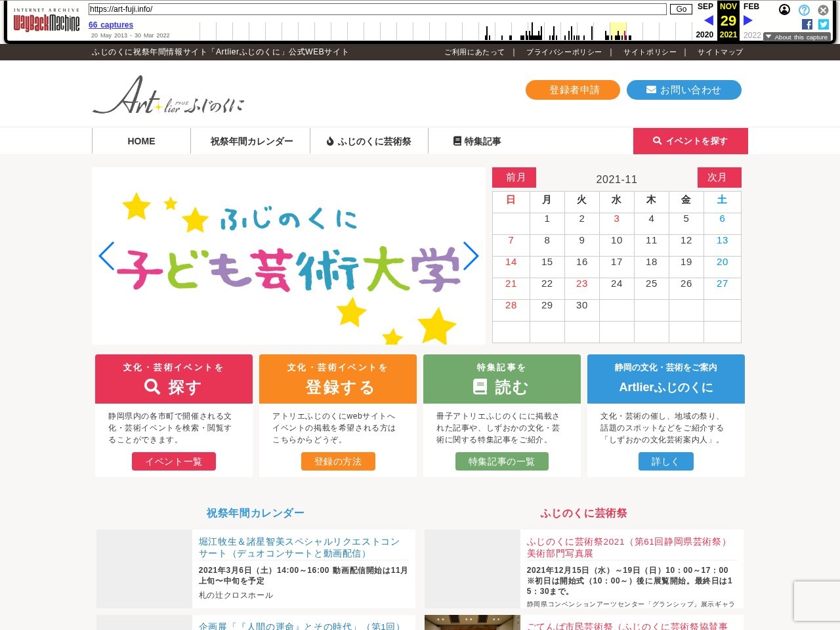This screenshot has height=630, width=840.
Task: Click the イベントを探す search button
Action: click(x=690, y=141)
